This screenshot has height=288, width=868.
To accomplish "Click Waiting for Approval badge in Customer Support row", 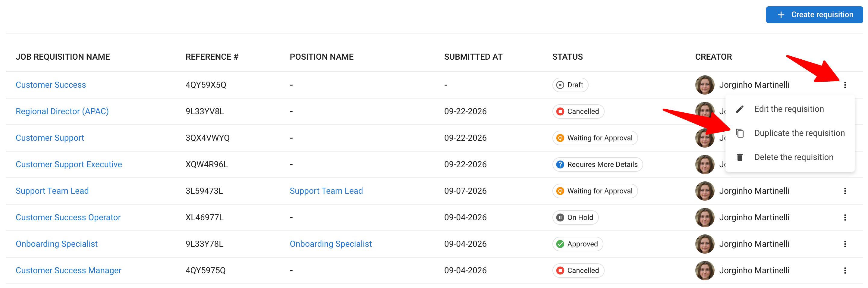I will pyautogui.click(x=595, y=138).
